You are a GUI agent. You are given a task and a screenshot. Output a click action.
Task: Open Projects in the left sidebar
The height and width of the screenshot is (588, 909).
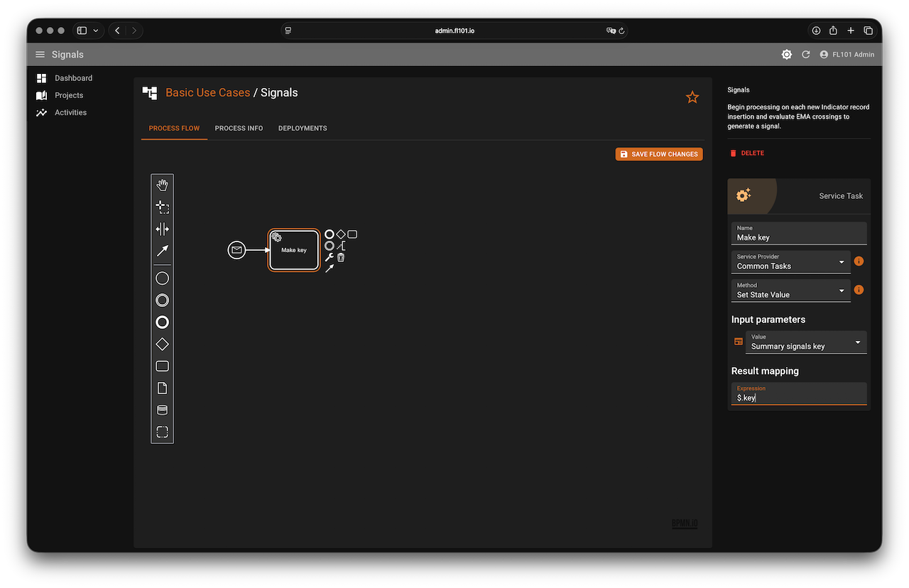click(69, 95)
